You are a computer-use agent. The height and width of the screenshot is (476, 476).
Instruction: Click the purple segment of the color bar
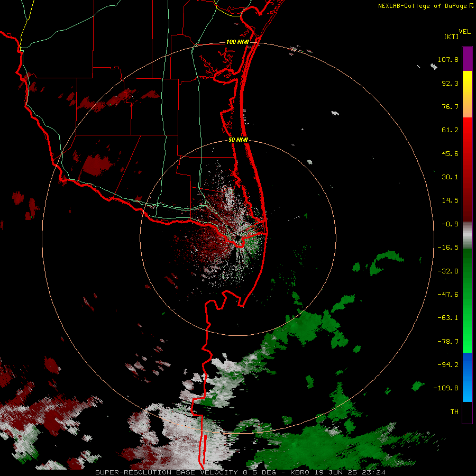(467, 59)
